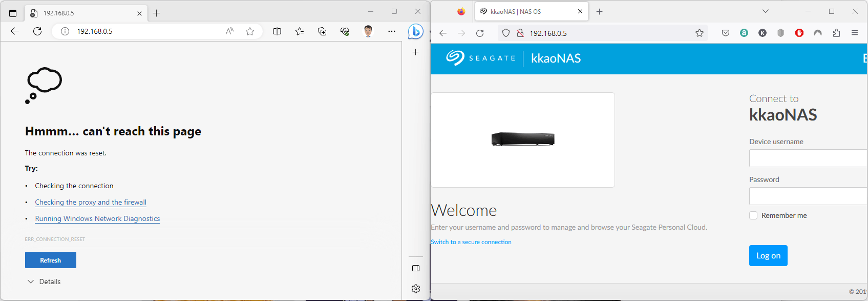Click the blue Refresh button
Screen dimensions: 868x301
[51, 260]
